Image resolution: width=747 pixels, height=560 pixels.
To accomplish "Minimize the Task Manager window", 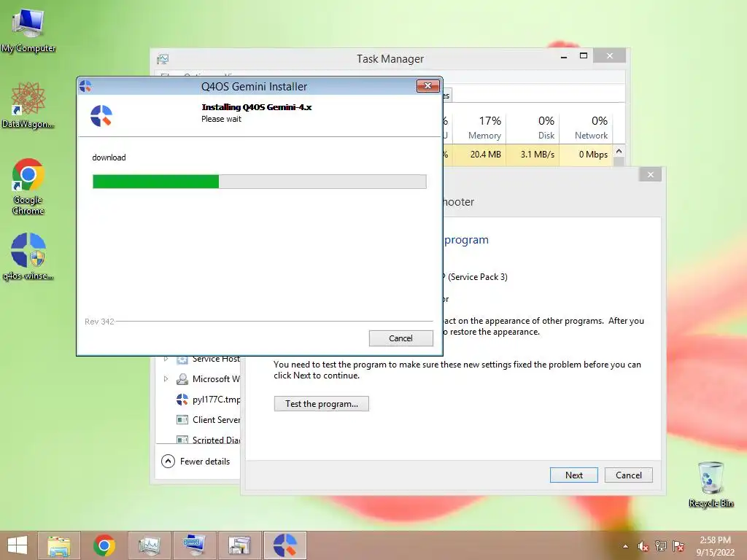I will [564, 57].
